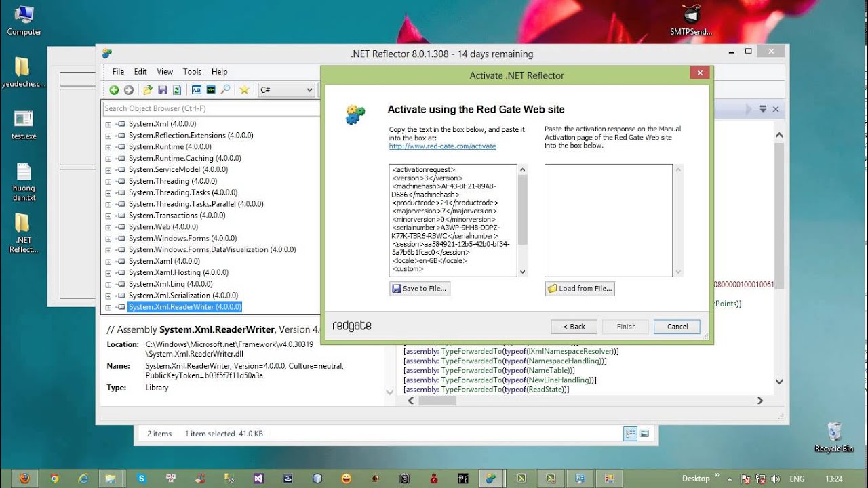The image size is (868, 488).
Task: Click the Search Object Browser field
Action: point(211,108)
